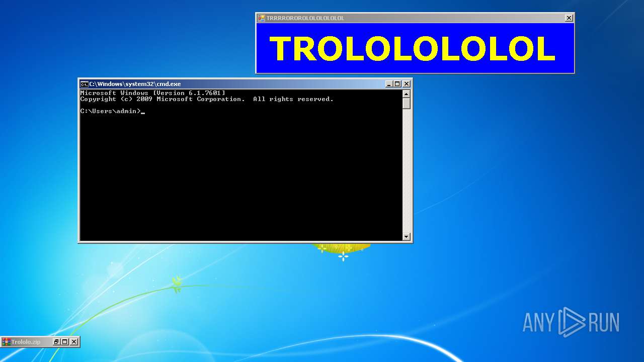This screenshot has width=644, height=362.
Task: Close the Trololo.zip window
Action: coord(74,342)
